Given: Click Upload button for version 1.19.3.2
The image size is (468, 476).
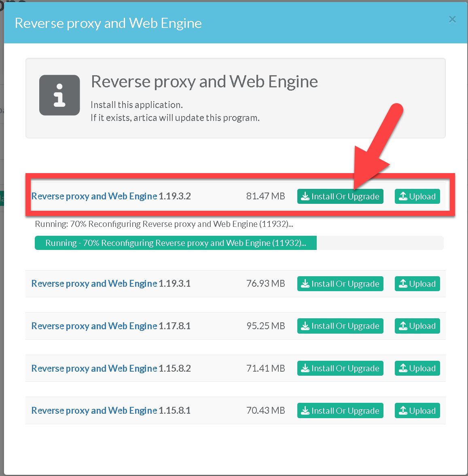Looking at the screenshot, I should (417, 197).
